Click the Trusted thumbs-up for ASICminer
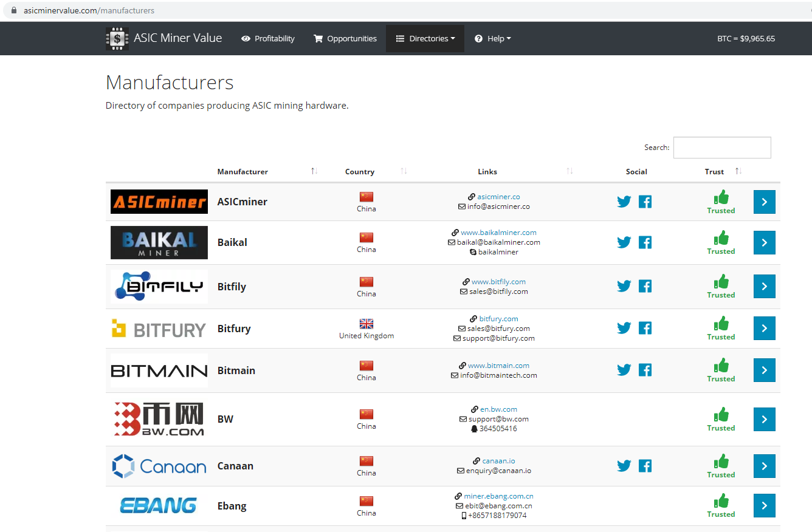812x532 pixels. click(721, 197)
